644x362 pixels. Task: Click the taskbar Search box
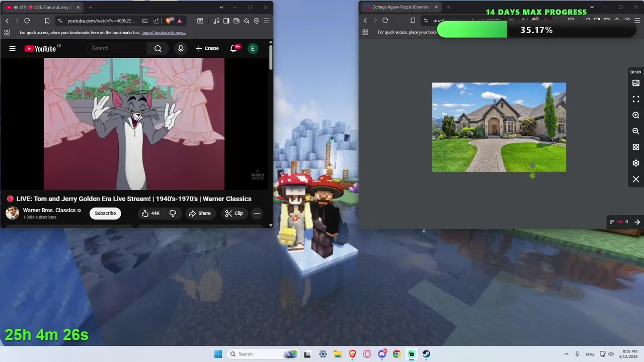tap(263, 354)
